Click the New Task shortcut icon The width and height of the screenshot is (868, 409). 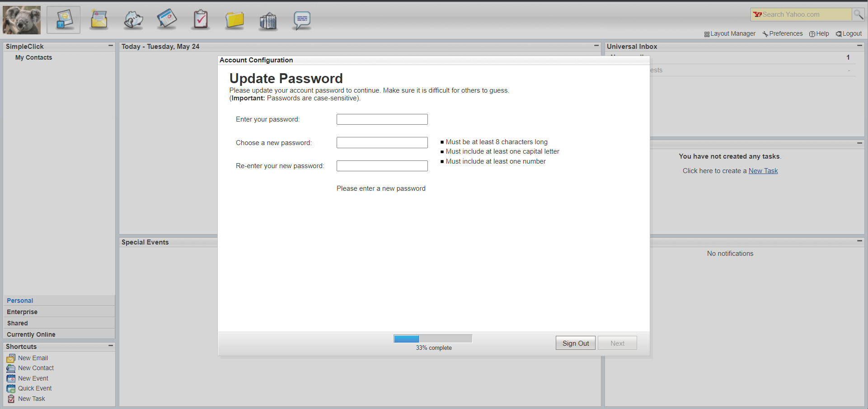pyautogui.click(x=11, y=399)
